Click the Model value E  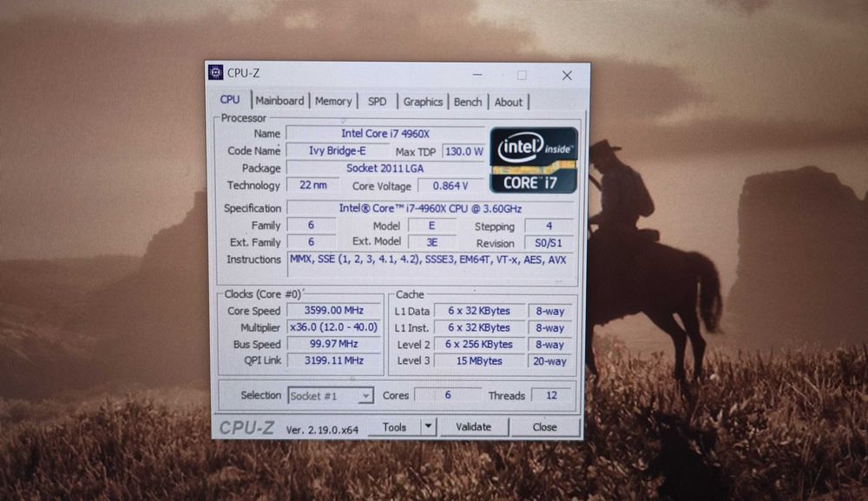tap(431, 225)
